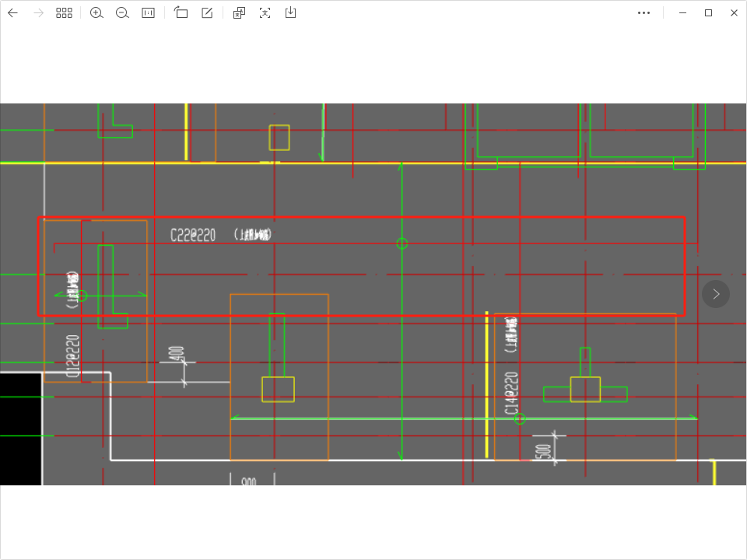Click the forward arrow icon

(39, 13)
